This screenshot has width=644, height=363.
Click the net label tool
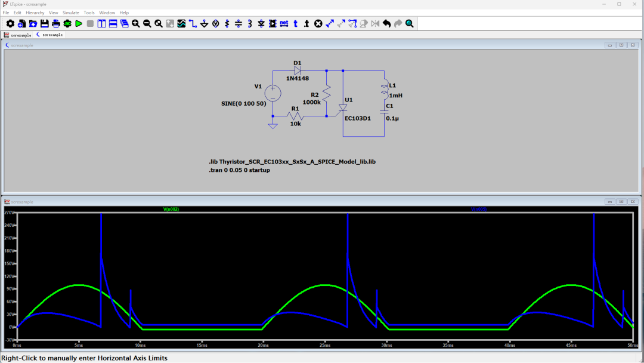(x=284, y=24)
